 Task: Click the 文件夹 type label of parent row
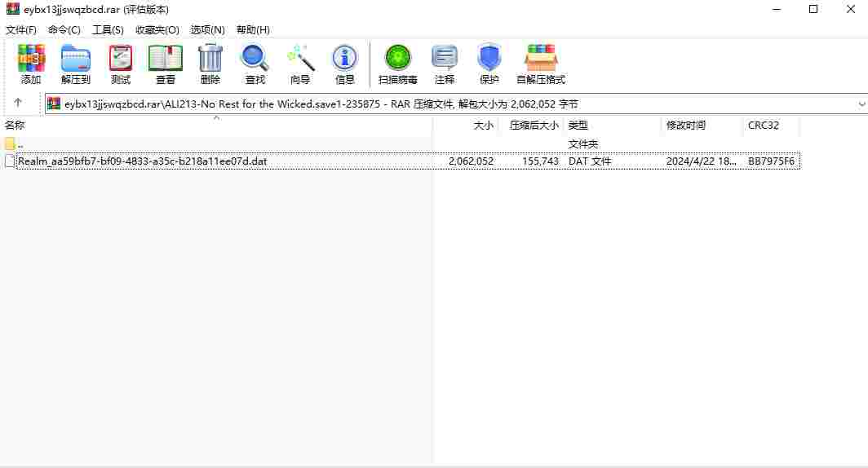point(583,143)
